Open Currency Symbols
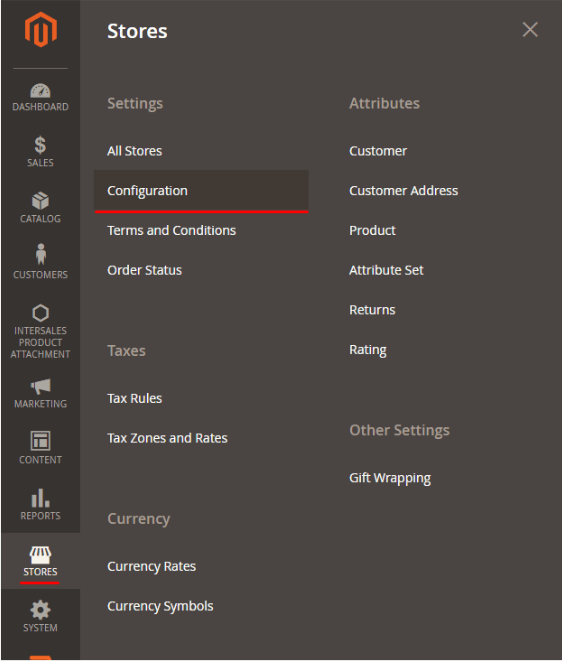 [x=160, y=606]
